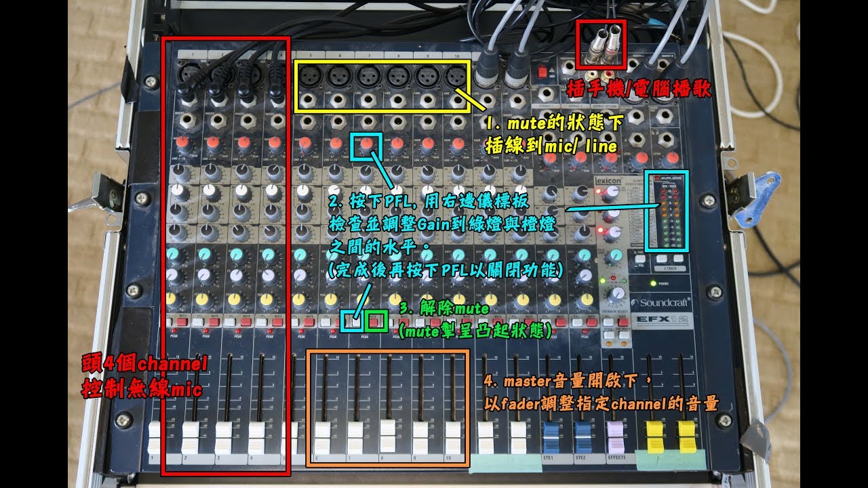Turn the red Gain knob on channel 5

pyautogui.click(x=306, y=145)
